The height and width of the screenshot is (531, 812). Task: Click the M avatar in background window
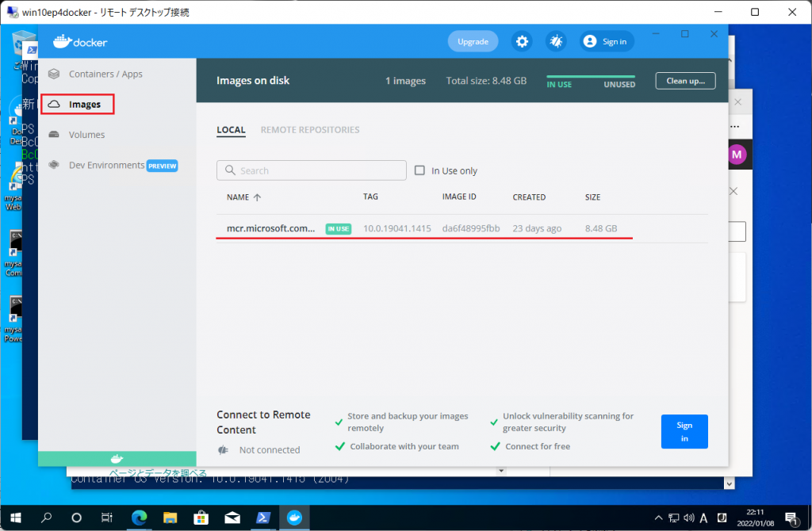coord(737,155)
